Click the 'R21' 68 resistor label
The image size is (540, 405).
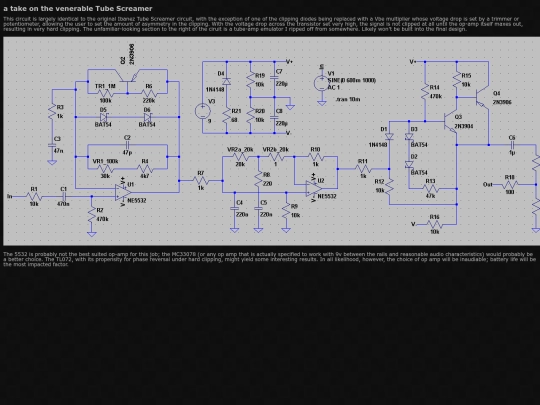coord(236,111)
